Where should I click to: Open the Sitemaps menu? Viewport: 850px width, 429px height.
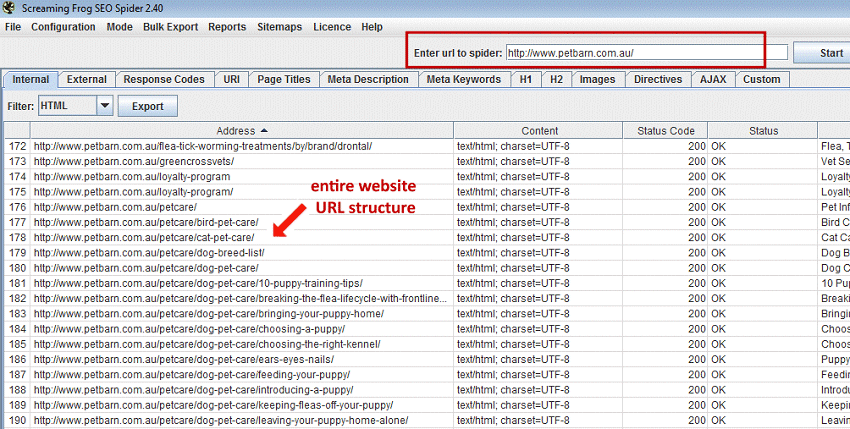point(279,27)
